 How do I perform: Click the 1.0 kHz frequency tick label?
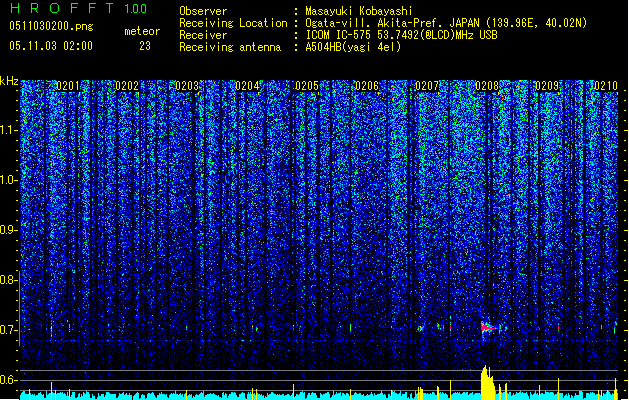pos(9,180)
